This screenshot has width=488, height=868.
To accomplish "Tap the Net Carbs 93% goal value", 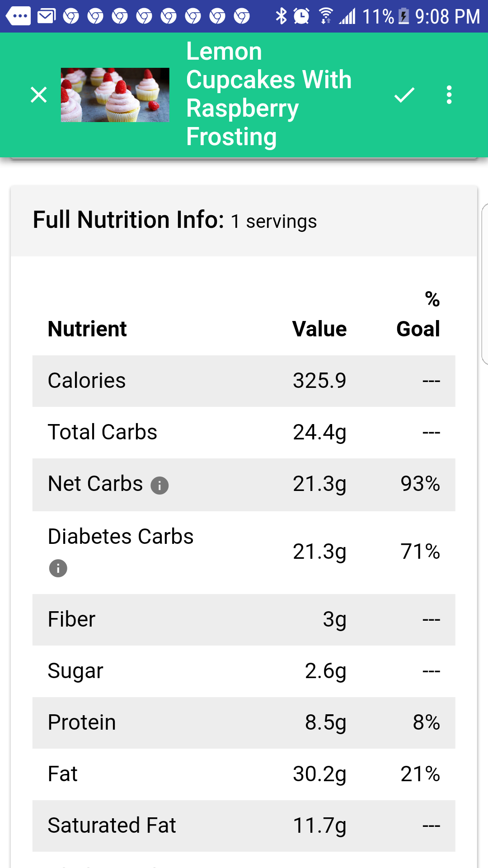I will (420, 484).
